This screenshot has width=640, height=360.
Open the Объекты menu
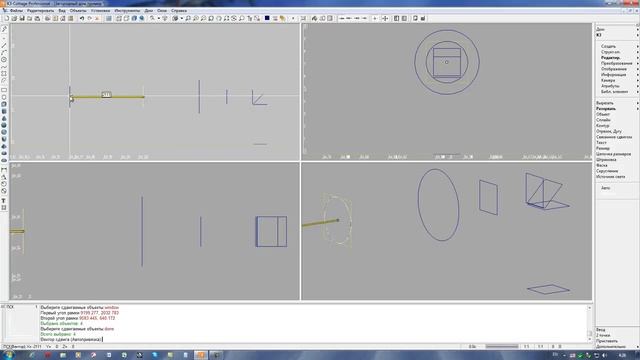pos(78,11)
